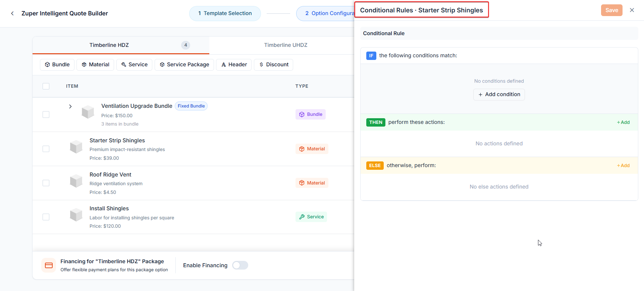Click the No actions defined message
644x291 pixels.
point(499,143)
